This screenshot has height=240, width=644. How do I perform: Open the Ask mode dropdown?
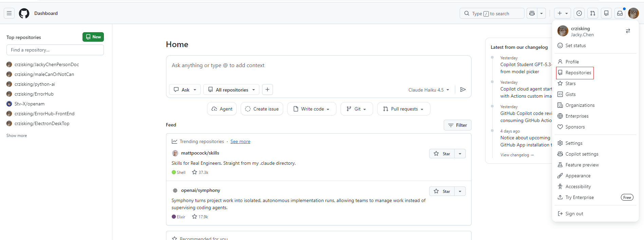tap(185, 89)
